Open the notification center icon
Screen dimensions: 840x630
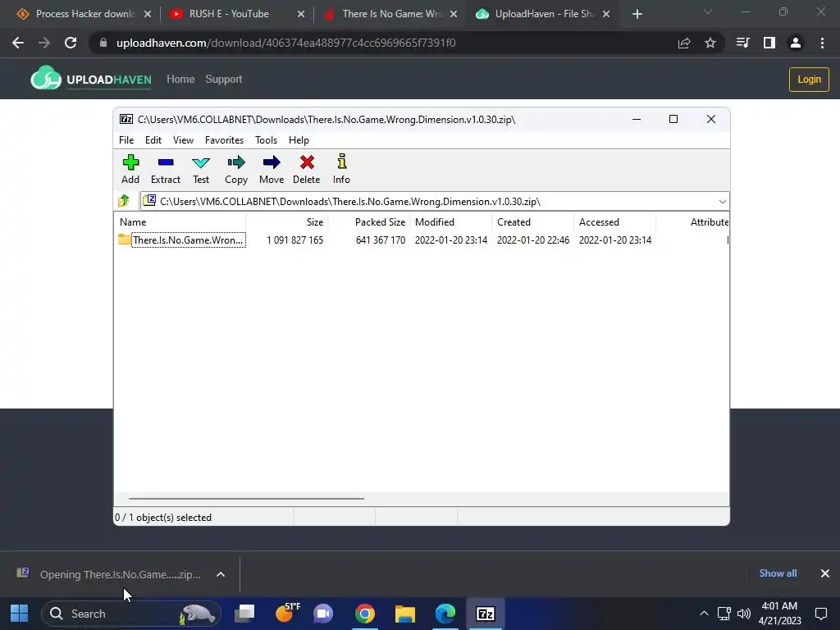tap(820, 614)
